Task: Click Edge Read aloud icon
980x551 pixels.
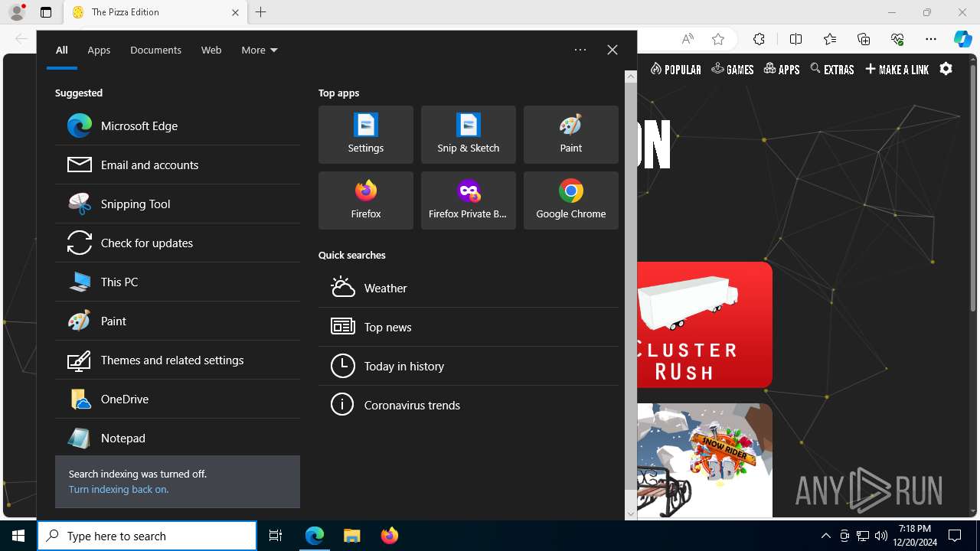Action: tap(688, 39)
